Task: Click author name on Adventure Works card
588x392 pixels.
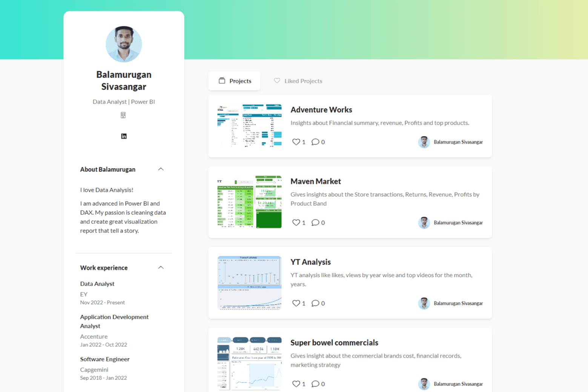Action: (x=458, y=142)
